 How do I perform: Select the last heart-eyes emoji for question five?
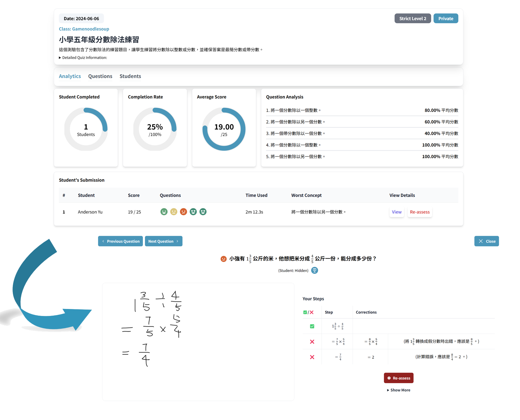pos(203,212)
